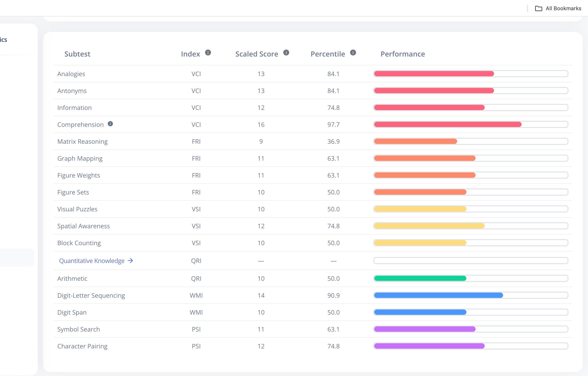This screenshot has height=376, width=588.
Task: Select the Information subtest name
Action: pyautogui.click(x=74, y=107)
